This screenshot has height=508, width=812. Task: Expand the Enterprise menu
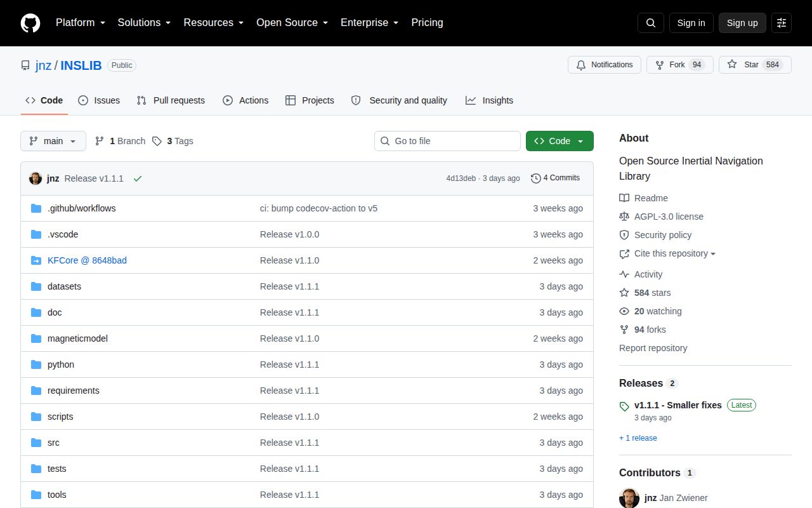(369, 23)
